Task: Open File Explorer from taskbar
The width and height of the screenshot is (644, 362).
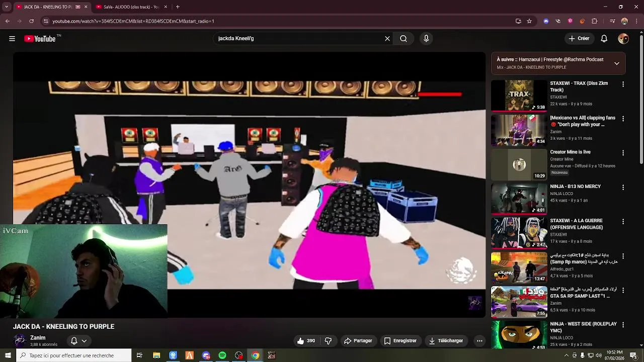Action: pyautogui.click(x=156, y=355)
